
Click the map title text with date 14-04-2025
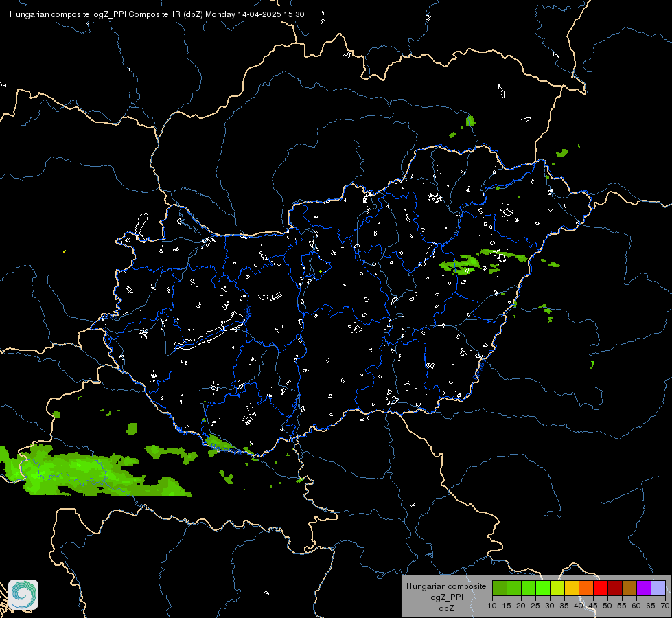157,14
